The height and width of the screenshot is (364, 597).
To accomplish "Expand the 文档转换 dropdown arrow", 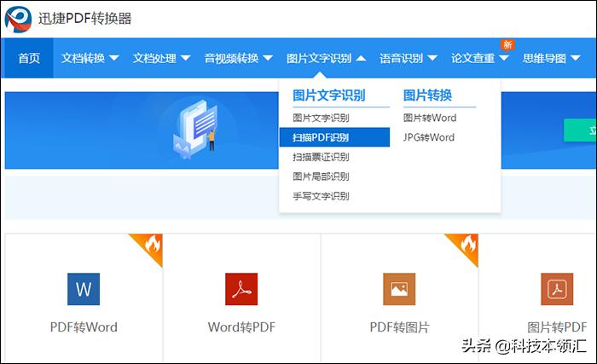I will (113, 58).
